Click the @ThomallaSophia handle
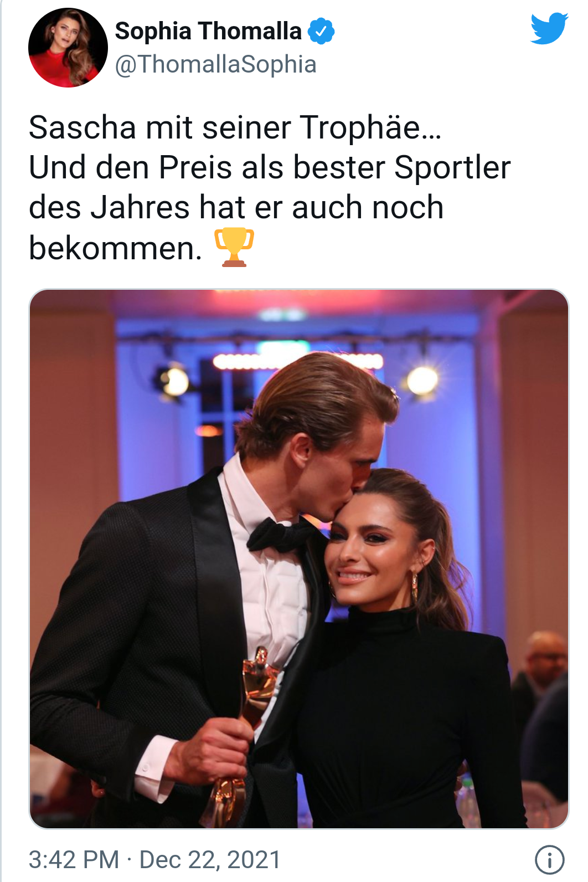The image size is (588, 882). coord(216,64)
